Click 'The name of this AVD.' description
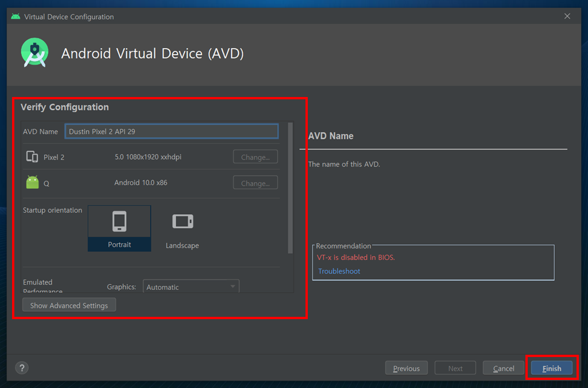 (344, 164)
